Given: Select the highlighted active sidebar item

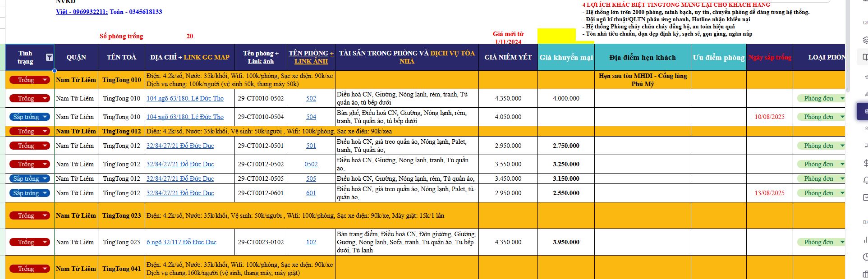Looking at the screenshot, I should pyautogui.click(x=863, y=111).
